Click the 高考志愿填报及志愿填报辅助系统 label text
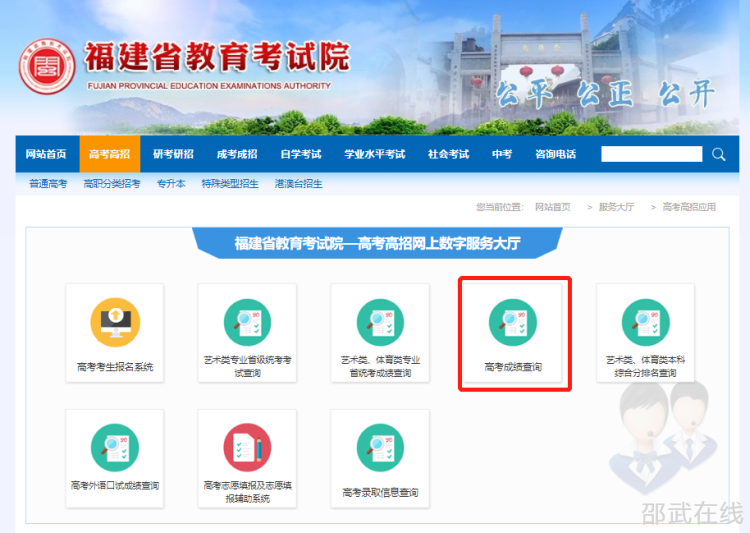Screen dimensions: 750x533 click(x=247, y=492)
